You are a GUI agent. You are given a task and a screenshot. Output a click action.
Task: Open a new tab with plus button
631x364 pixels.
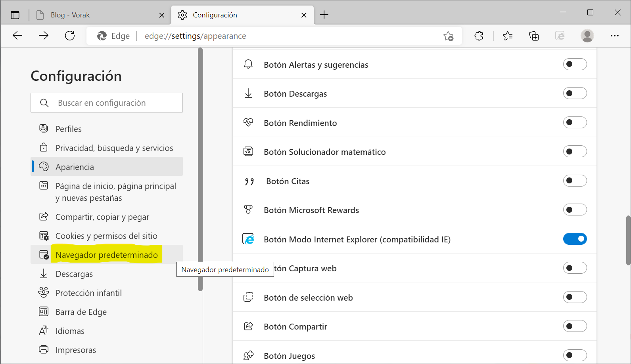coord(324,15)
